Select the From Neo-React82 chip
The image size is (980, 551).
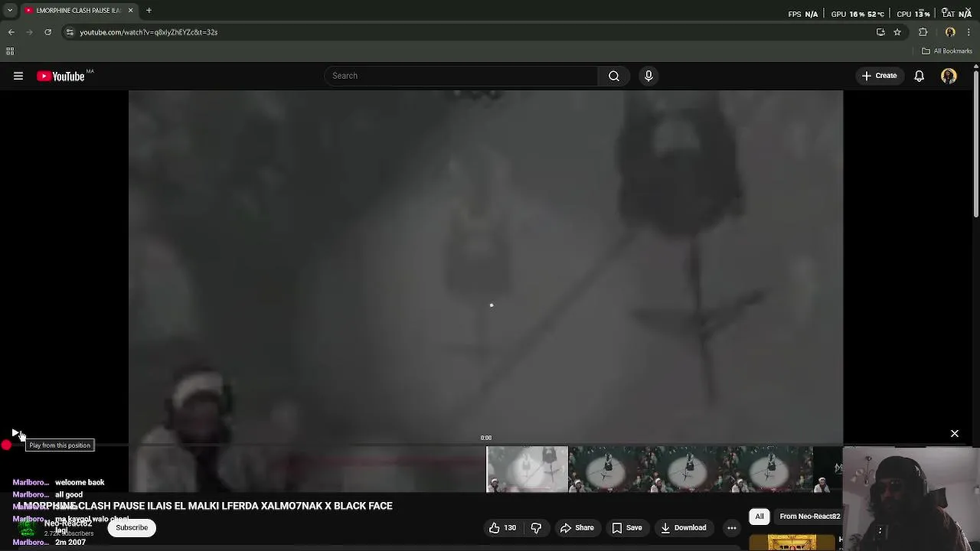coord(809,517)
